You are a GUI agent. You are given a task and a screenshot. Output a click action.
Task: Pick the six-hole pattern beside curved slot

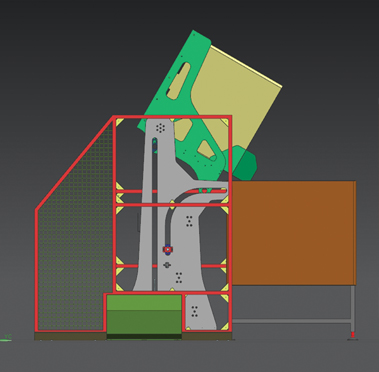point(189,221)
